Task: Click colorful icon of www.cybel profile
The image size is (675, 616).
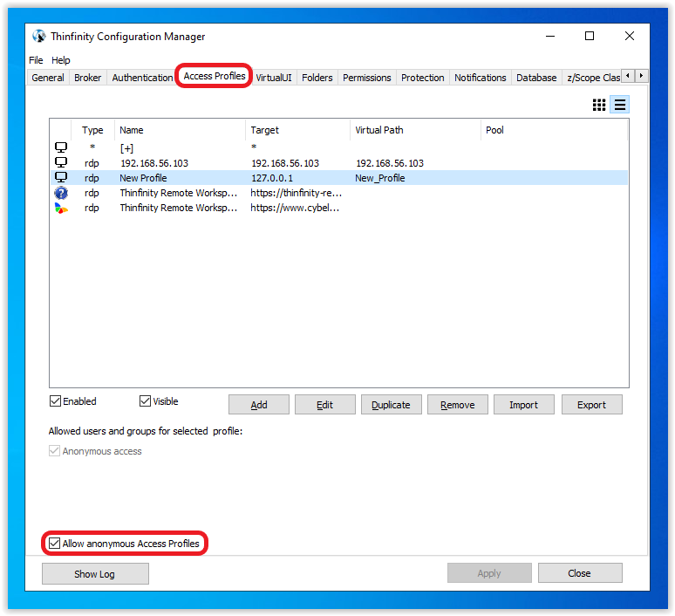Action: tap(61, 208)
